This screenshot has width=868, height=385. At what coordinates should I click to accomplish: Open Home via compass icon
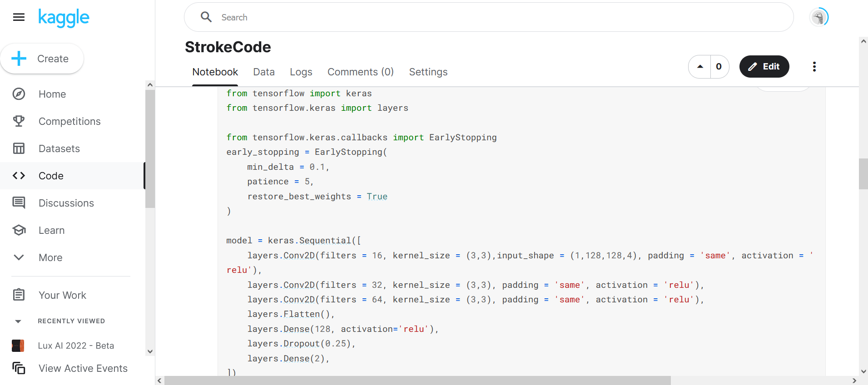coord(19,94)
